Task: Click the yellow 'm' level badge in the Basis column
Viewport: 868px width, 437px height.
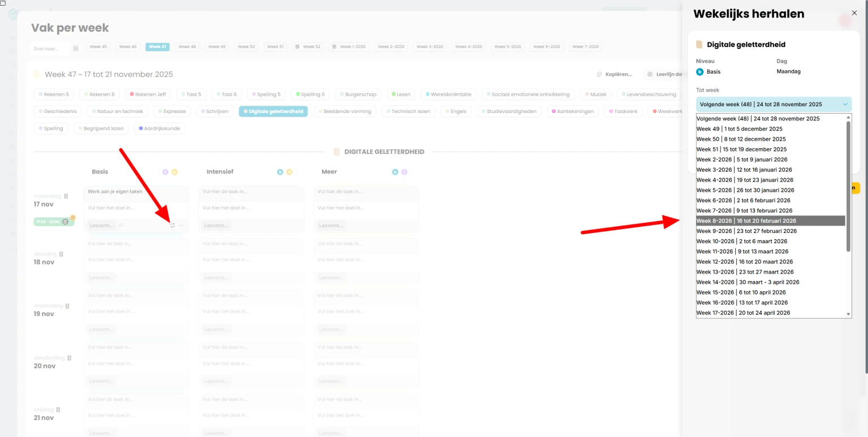Action: [175, 172]
